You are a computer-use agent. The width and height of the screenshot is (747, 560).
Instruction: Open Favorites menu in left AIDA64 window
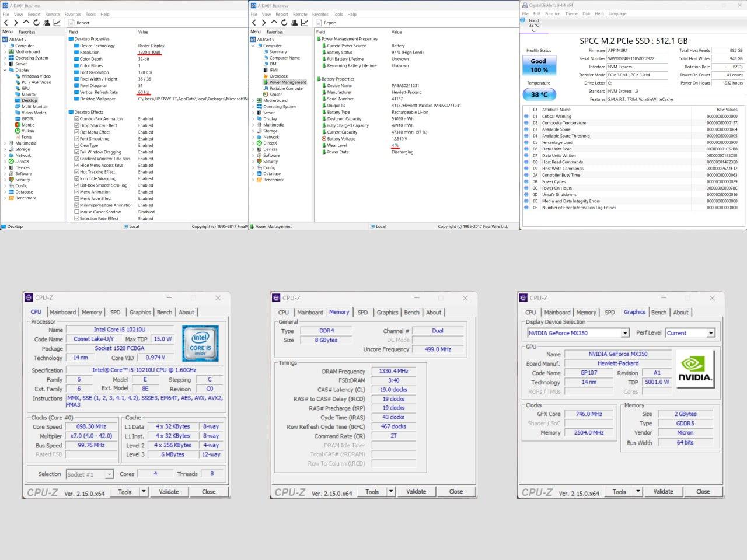[x=73, y=14]
